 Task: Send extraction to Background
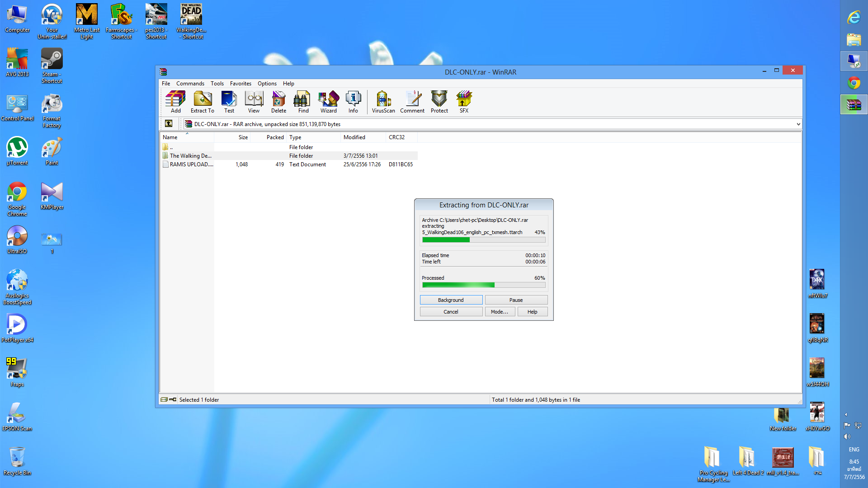451,300
